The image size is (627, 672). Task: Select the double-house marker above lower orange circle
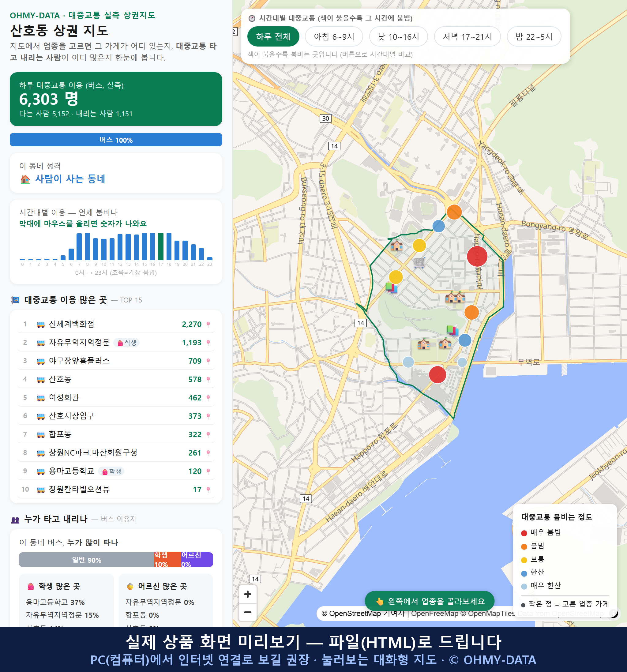455,298
